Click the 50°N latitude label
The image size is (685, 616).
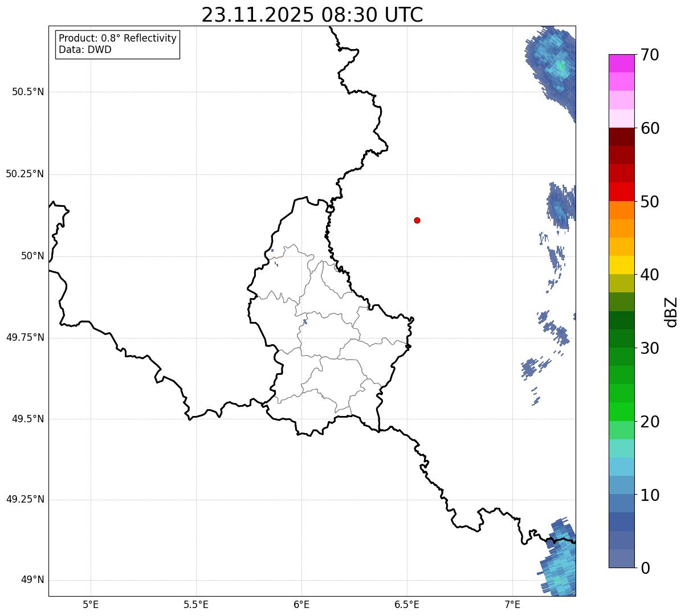pyautogui.click(x=32, y=256)
